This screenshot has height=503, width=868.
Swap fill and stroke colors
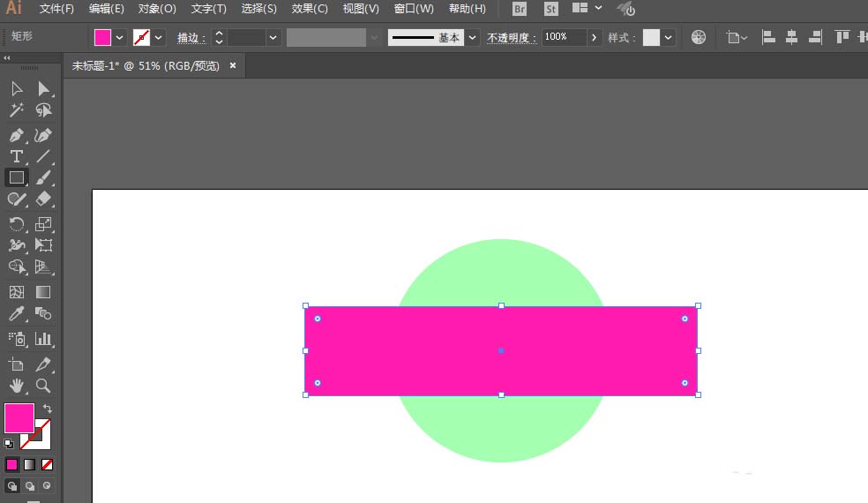48,409
